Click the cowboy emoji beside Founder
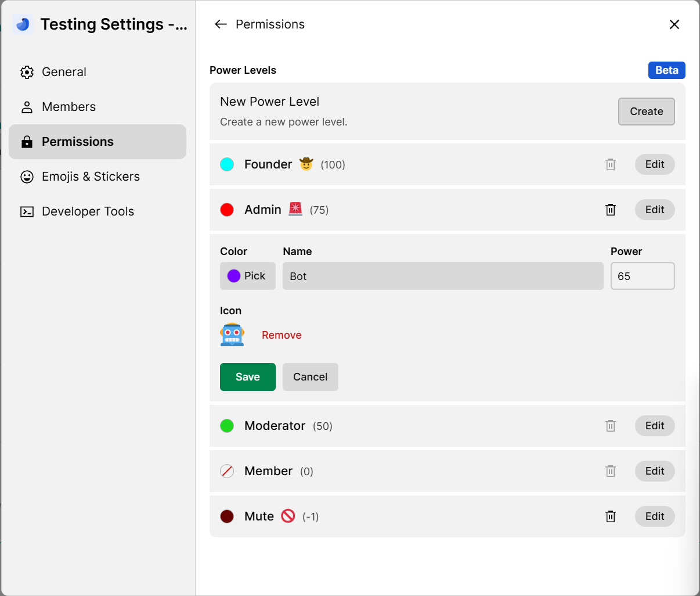 click(x=306, y=164)
